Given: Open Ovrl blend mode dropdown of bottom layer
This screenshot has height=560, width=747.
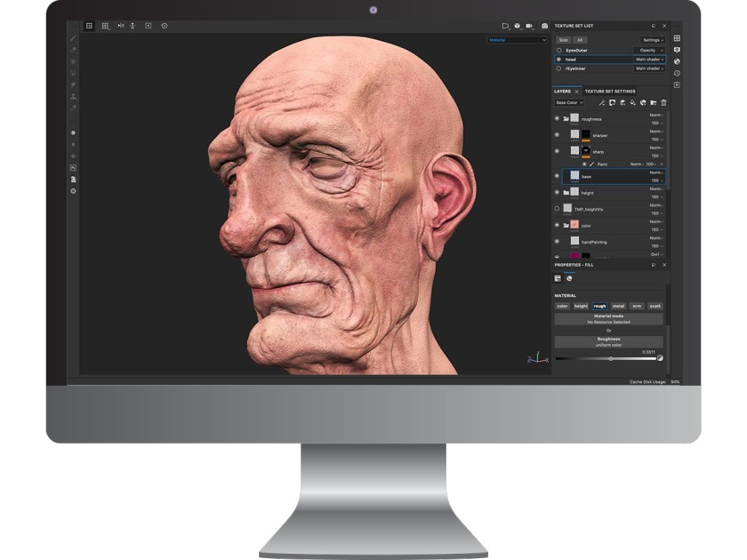Looking at the screenshot, I should tap(657, 254).
